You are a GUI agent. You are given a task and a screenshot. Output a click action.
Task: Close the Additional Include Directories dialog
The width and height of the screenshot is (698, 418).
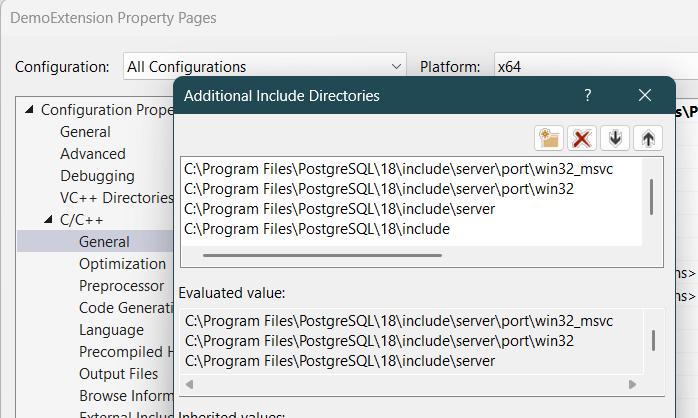pos(645,95)
